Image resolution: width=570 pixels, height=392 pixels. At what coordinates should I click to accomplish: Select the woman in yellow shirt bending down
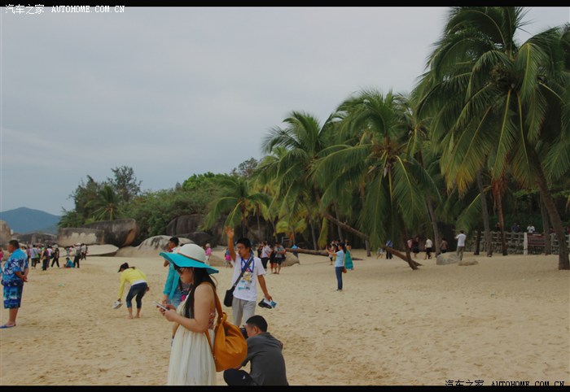(133, 285)
